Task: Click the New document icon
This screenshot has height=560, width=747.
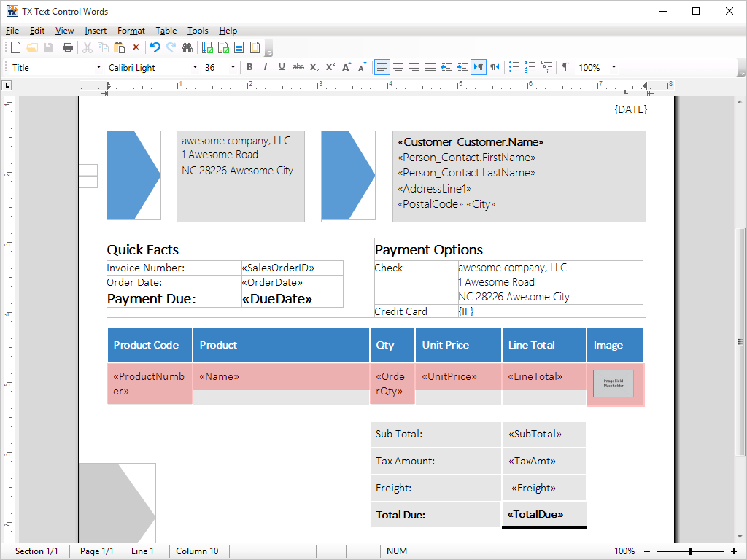Action: point(15,47)
